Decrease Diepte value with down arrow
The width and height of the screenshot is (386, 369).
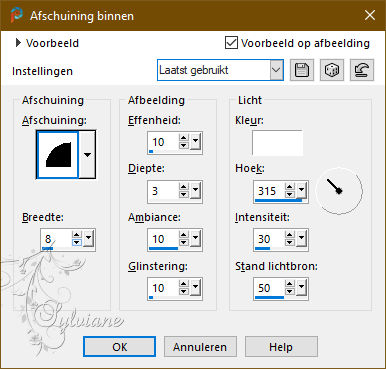click(183, 195)
